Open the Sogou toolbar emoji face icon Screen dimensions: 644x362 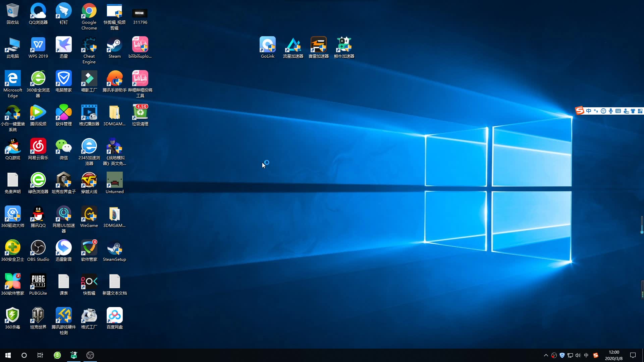pyautogui.click(x=603, y=111)
